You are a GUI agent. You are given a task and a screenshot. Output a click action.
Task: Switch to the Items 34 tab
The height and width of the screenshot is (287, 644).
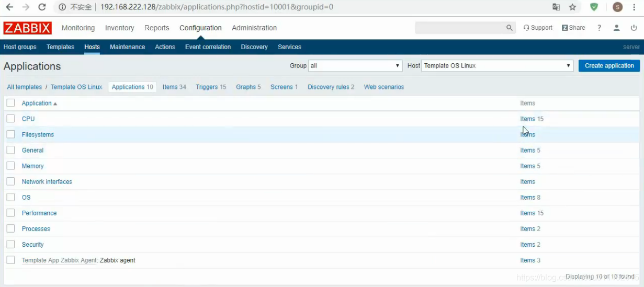point(174,87)
